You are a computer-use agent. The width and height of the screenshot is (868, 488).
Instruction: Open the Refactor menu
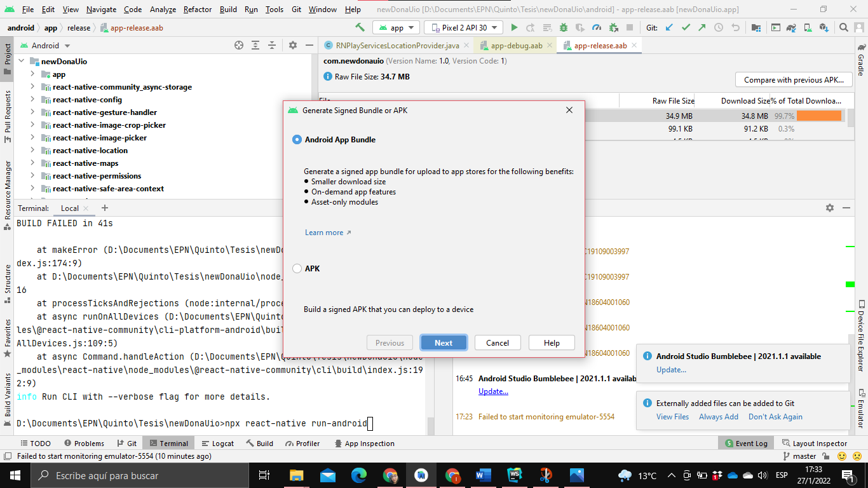coord(197,10)
